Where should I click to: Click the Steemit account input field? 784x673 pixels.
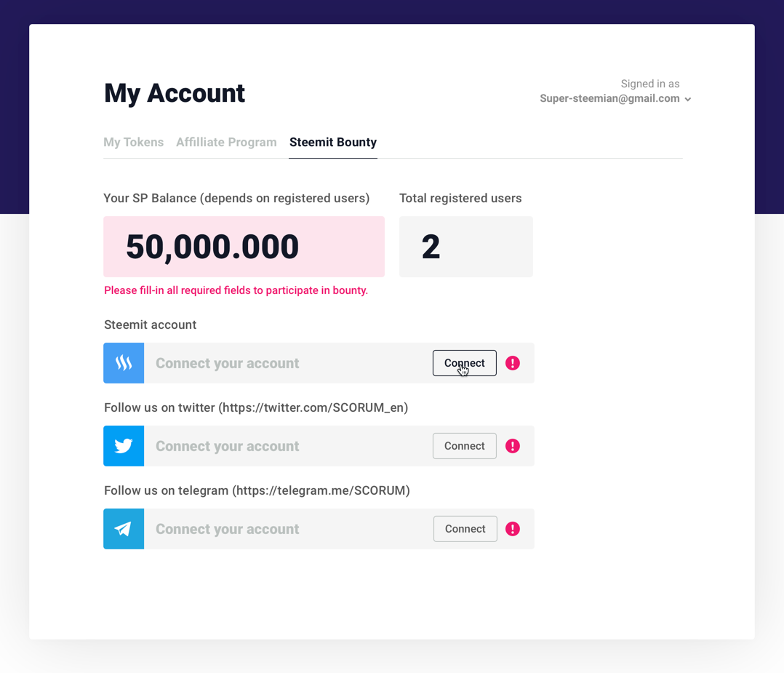(x=288, y=363)
